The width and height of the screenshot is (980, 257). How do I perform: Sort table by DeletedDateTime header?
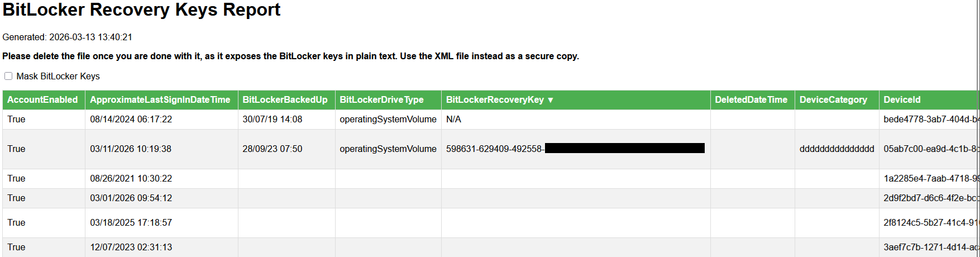(751, 100)
